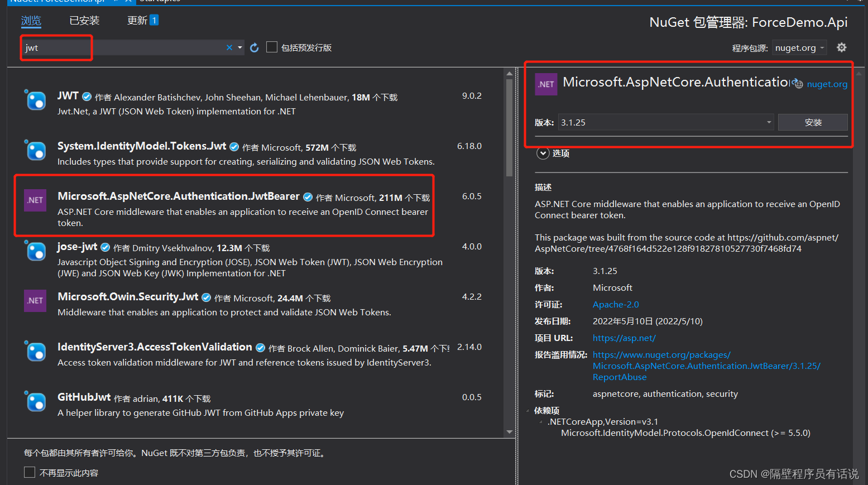Click package list scrollbar thumb
This screenshot has height=485, width=868.
[509, 128]
